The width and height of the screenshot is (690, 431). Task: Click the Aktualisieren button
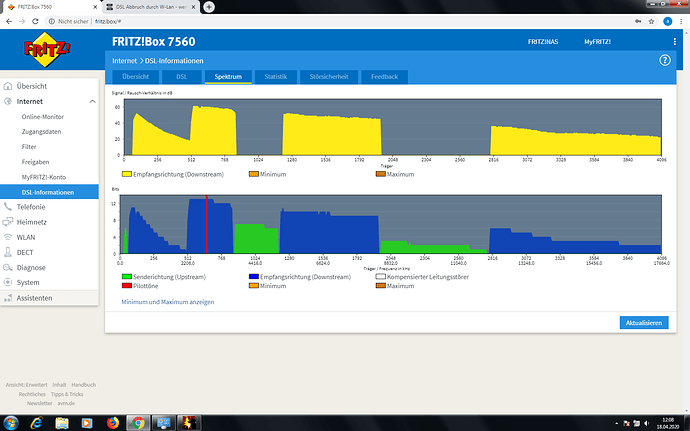click(x=644, y=323)
